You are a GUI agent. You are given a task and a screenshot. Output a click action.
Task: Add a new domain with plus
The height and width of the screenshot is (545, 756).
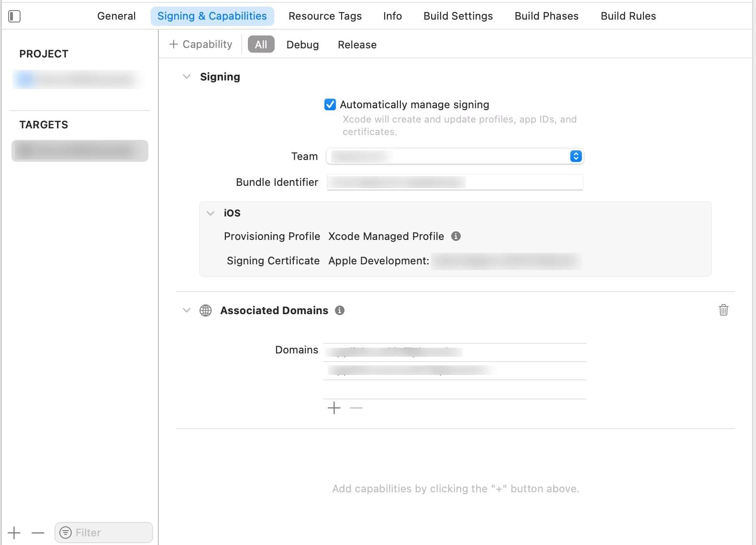[x=334, y=408]
